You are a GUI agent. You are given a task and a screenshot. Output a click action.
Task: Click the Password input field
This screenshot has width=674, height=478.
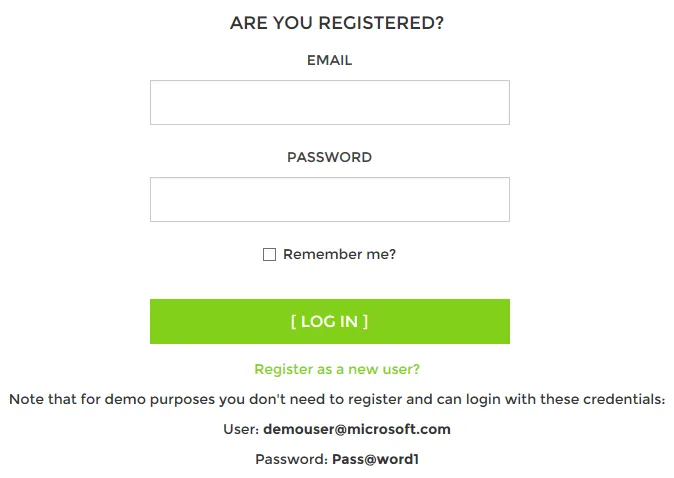(x=329, y=200)
